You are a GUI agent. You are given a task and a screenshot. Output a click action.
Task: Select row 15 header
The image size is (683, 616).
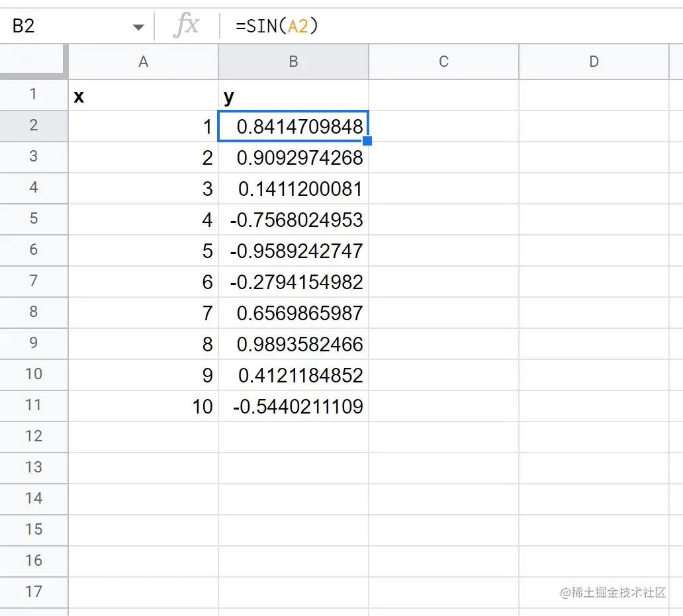[34, 530]
